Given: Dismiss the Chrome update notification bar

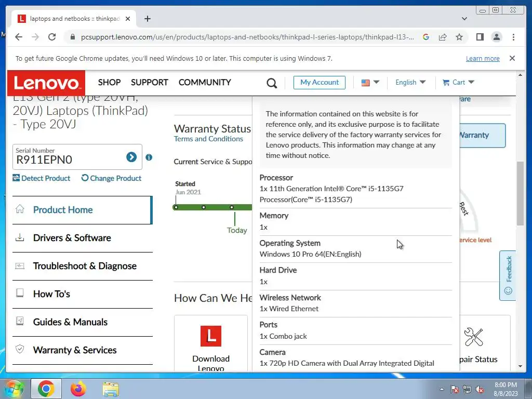Looking at the screenshot, I should [512, 58].
